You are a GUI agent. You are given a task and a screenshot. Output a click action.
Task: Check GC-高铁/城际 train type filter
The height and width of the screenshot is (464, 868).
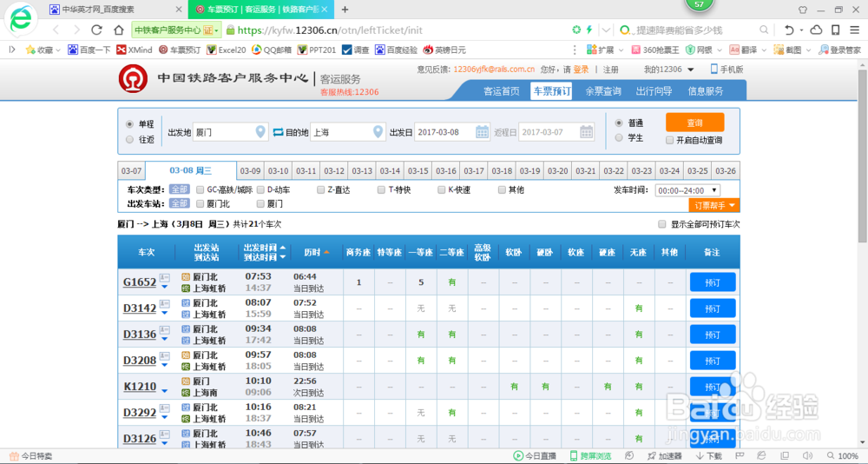click(201, 189)
